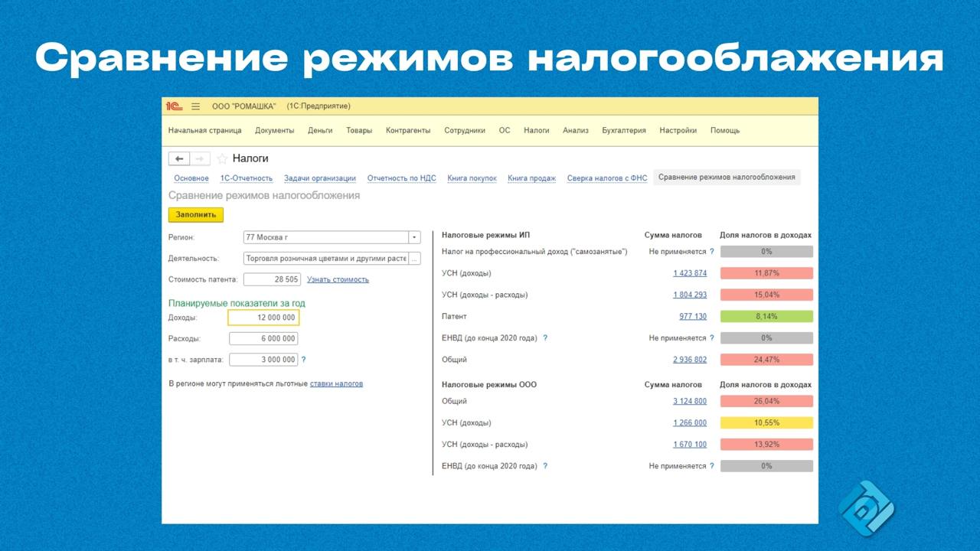Open the ОС menu

coord(505,131)
